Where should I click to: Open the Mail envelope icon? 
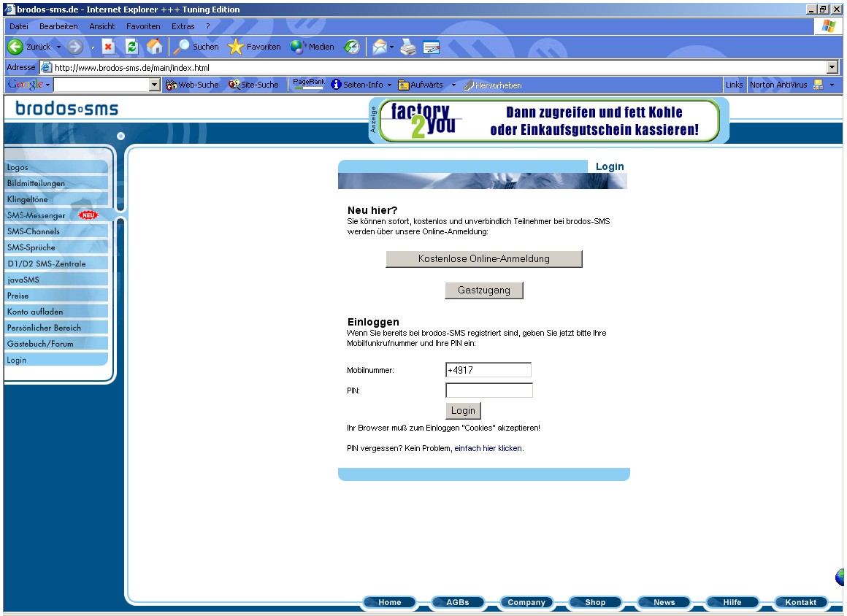[380, 47]
